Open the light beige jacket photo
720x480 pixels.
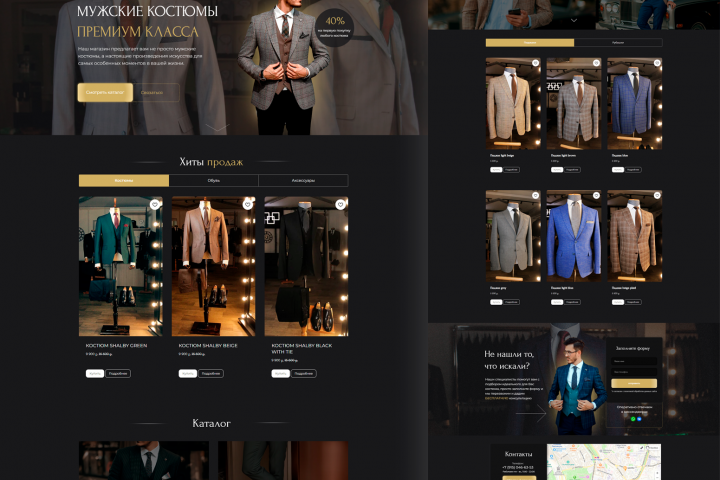513,103
